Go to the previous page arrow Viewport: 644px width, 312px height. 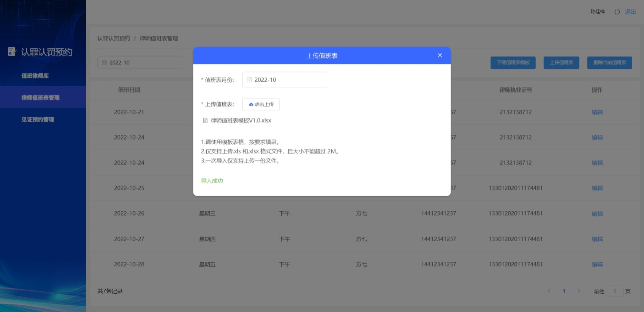coord(549,291)
